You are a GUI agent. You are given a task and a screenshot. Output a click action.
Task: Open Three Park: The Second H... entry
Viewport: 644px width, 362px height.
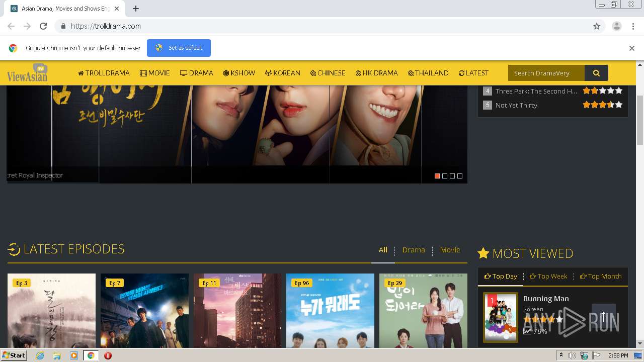pyautogui.click(x=536, y=91)
